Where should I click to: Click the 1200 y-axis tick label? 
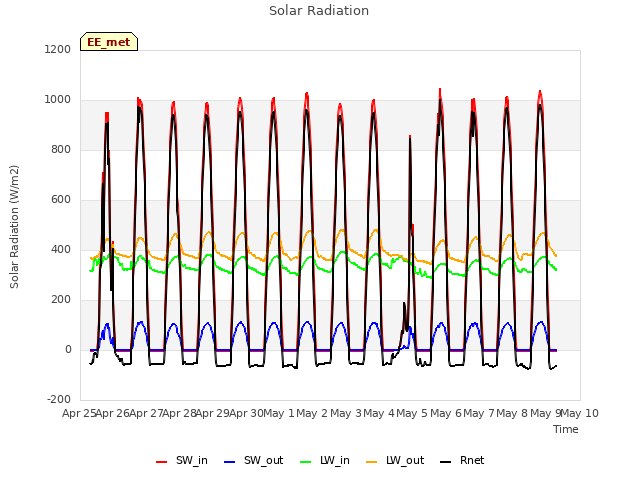click(58, 49)
